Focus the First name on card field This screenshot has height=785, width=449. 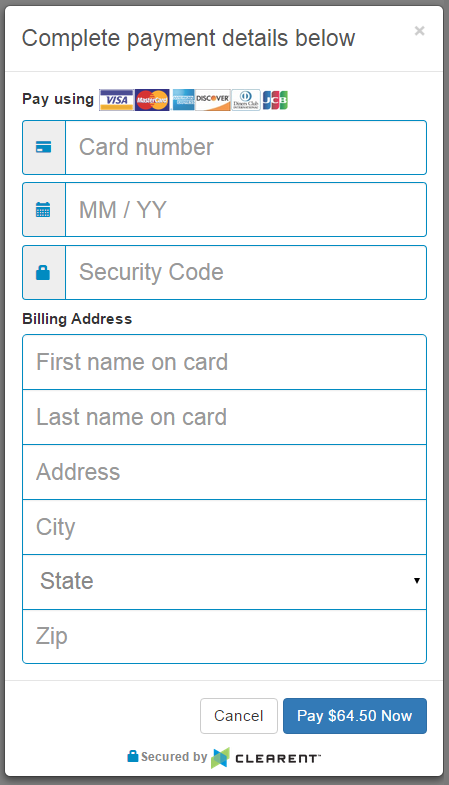tap(225, 362)
